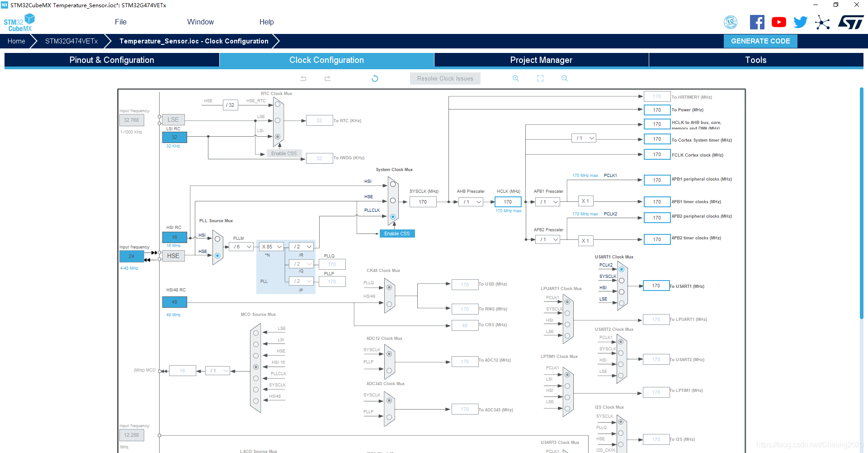This screenshot has height=453, width=868.
Task: Click the GENERATE CODE button
Action: 760,41
